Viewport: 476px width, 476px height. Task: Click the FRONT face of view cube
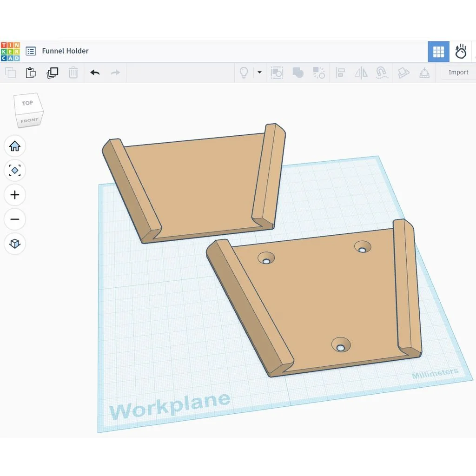click(29, 120)
